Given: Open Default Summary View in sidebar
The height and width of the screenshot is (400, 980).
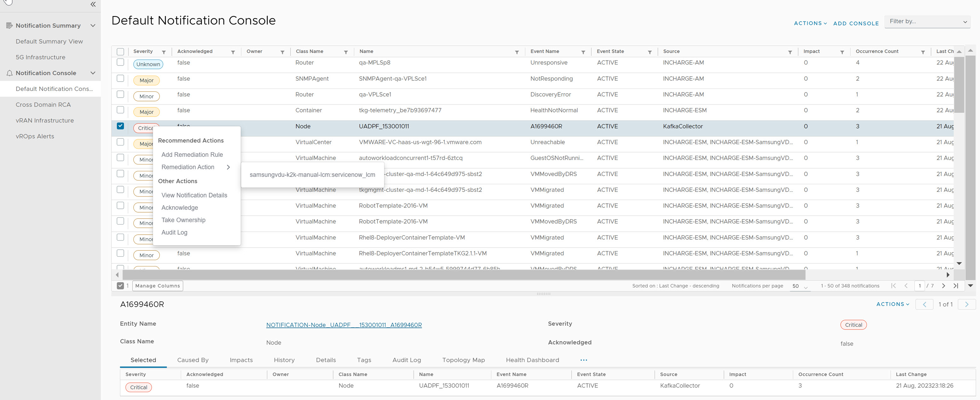Looking at the screenshot, I should (49, 42).
